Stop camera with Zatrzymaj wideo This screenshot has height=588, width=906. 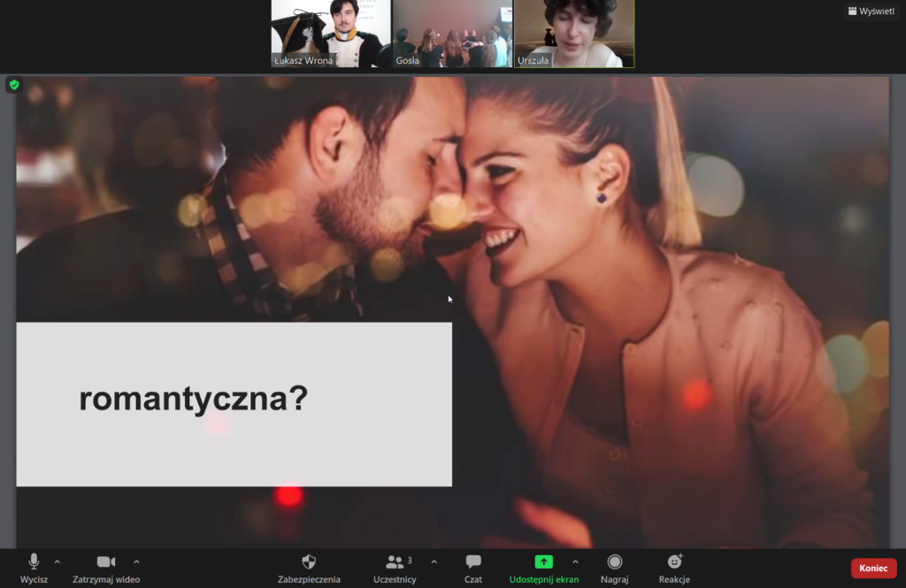click(106, 562)
